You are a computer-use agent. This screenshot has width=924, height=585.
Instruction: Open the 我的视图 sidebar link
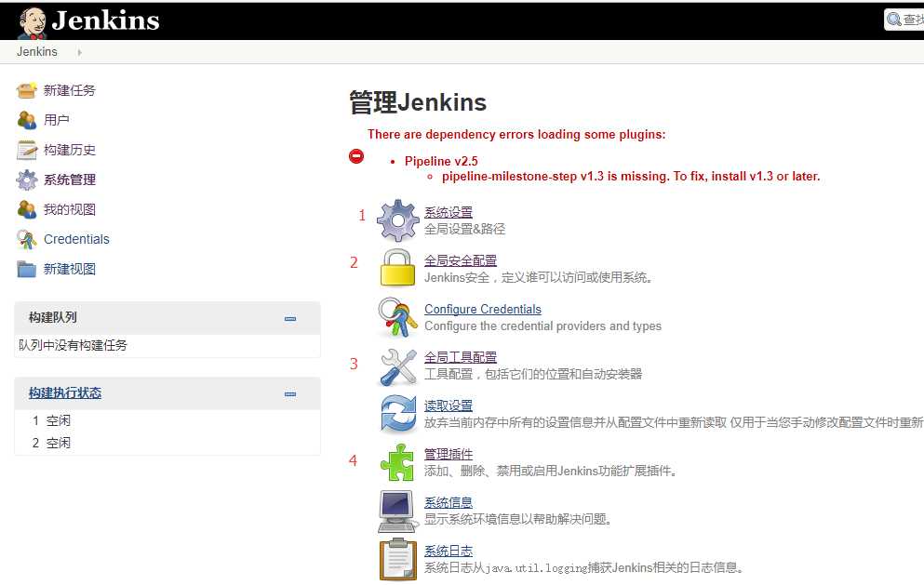tap(70, 209)
